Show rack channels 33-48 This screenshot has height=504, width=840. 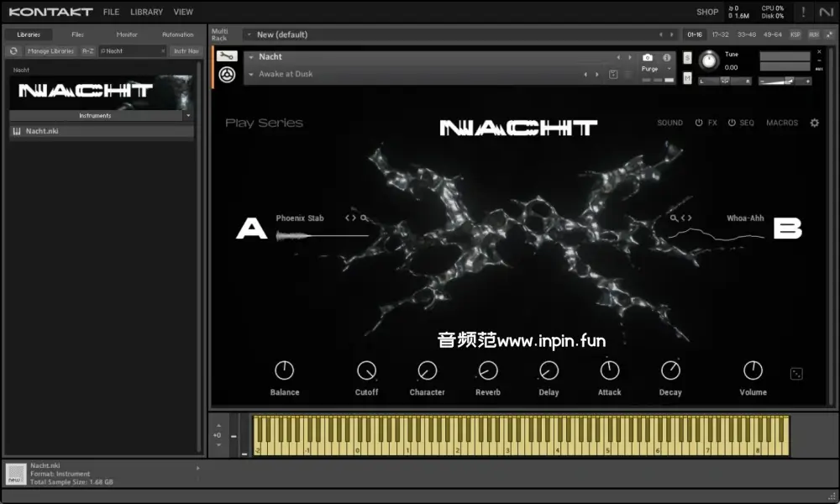pos(746,34)
